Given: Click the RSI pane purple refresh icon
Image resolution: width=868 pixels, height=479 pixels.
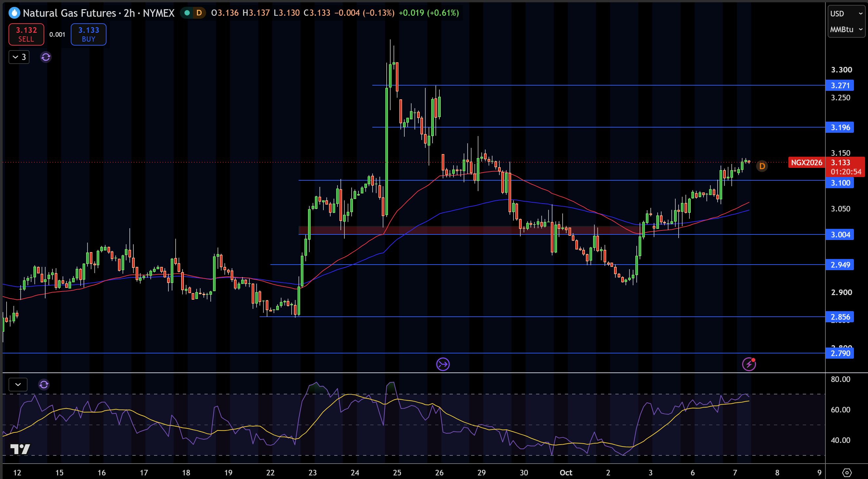Looking at the screenshot, I should point(44,385).
